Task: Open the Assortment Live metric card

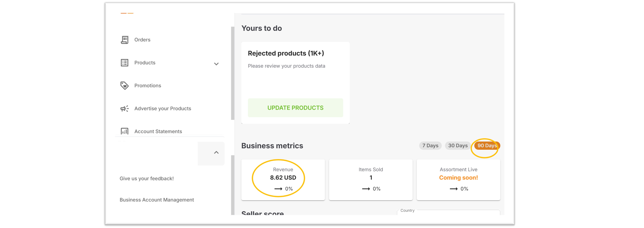Action: click(x=458, y=180)
